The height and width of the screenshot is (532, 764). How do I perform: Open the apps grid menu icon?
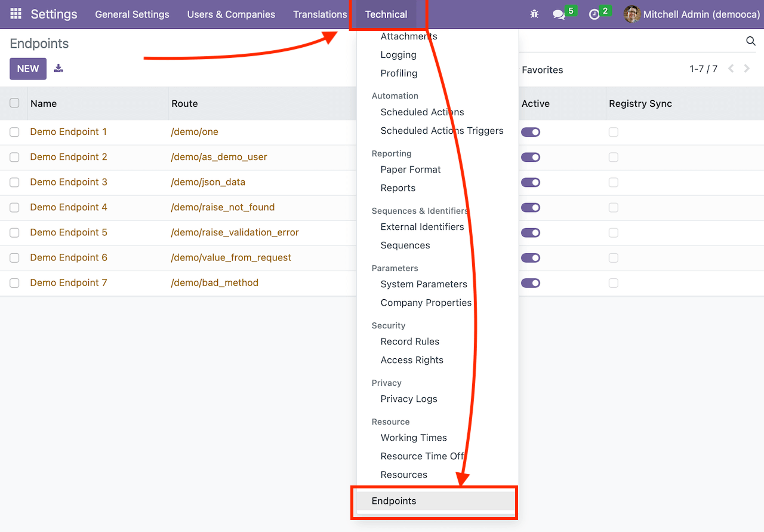pos(15,14)
